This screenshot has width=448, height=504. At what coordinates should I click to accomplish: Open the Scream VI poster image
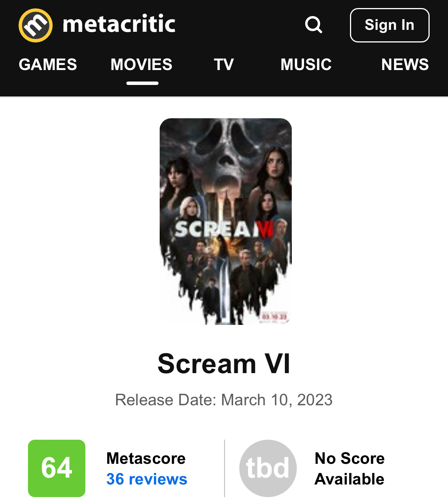click(226, 222)
